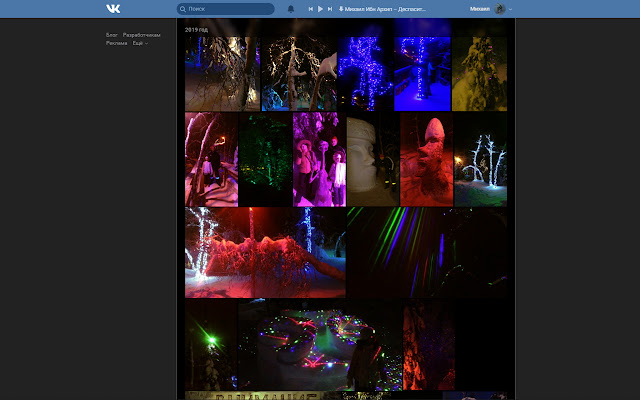Open the Блог link in the sidebar
This screenshot has height=400, width=640.
112,35
